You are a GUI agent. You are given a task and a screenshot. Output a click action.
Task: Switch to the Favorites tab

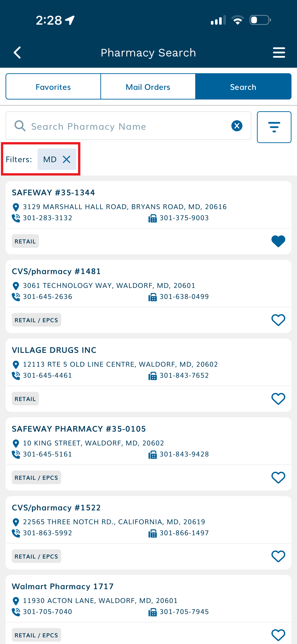[53, 87]
